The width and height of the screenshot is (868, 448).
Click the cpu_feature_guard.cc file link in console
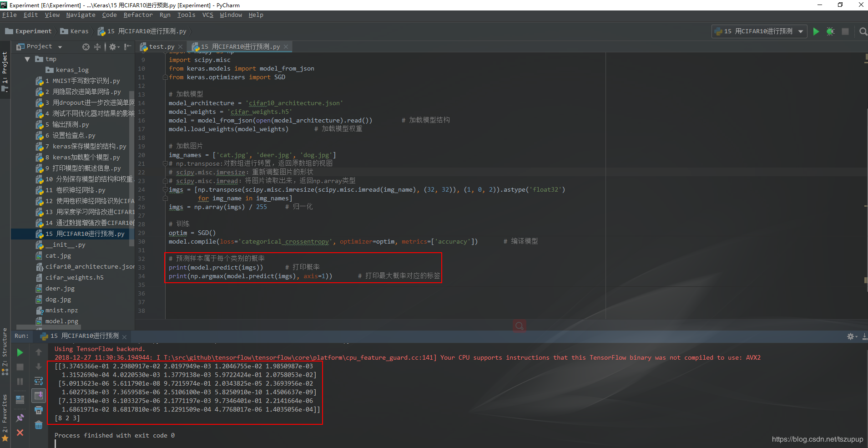(x=299, y=358)
